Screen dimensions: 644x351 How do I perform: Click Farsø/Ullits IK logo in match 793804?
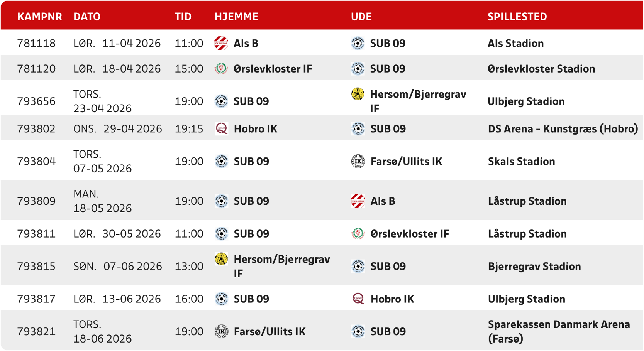point(358,161)
